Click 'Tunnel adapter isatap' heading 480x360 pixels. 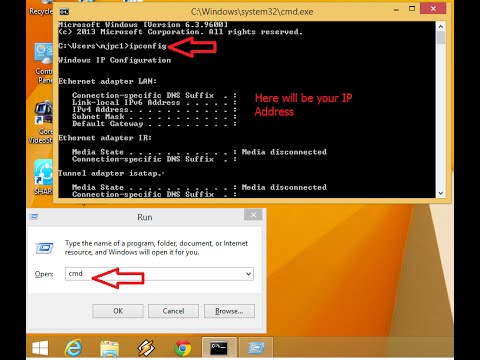pos(111,173)
